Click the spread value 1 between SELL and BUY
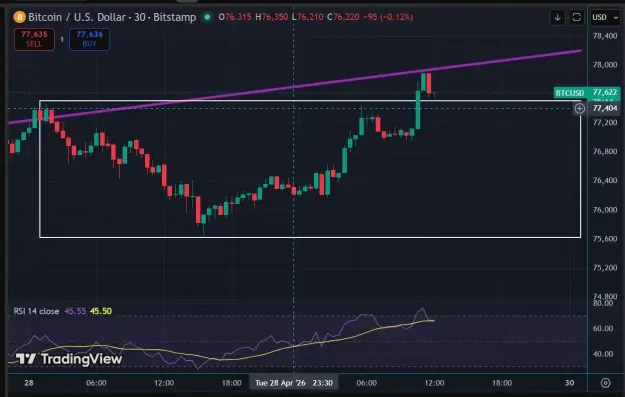 62,39
